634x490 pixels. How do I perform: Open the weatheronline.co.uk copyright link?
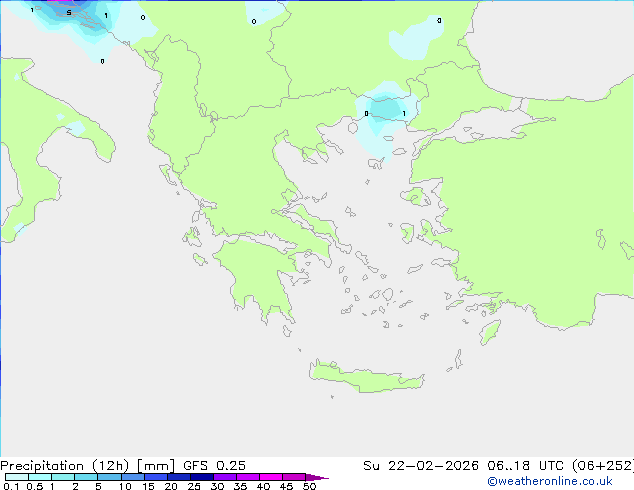[550, 481]
